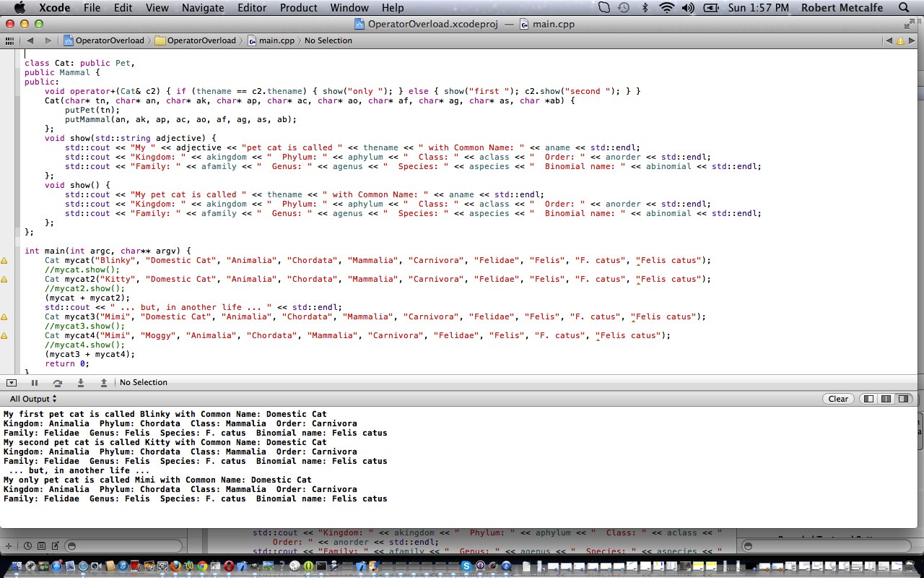Viewport: 924px width, 578px height.
Task: Open OperatorOverload folder breadcrumb in jump bar
Action: (x=196, y=40)
